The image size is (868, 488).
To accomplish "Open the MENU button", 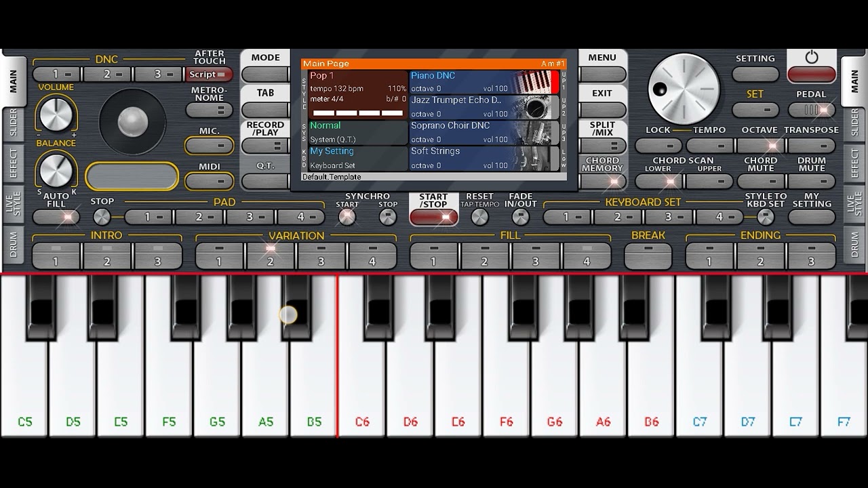I will [603, 74].
